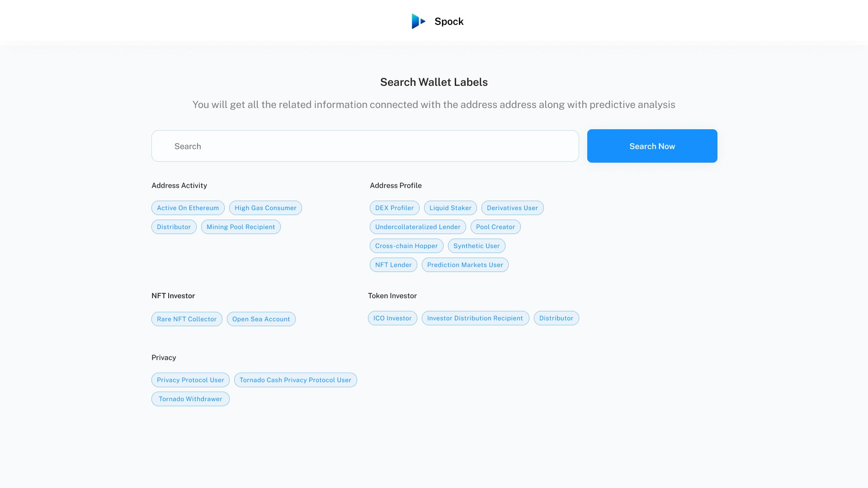Select Distributor under Address Activity
The width and height of the screenshot is (868, 488).
(x=174, y=227)
